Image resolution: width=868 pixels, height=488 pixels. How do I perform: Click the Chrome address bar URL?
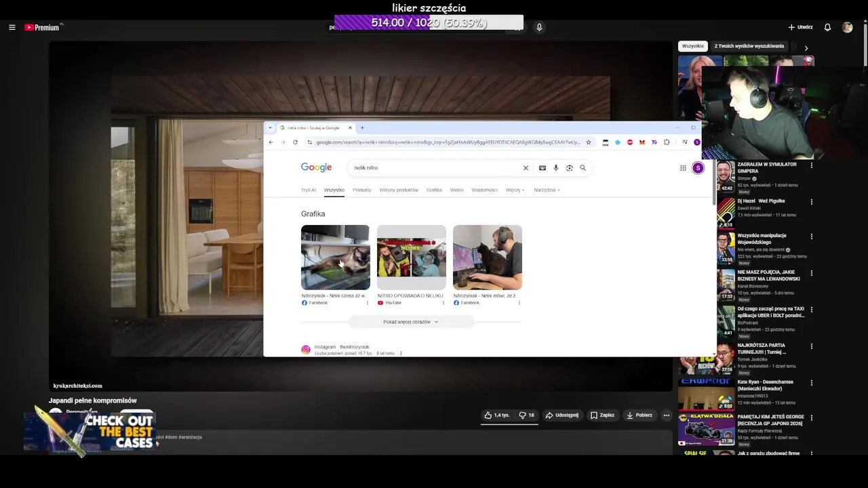tap(448, 142)
